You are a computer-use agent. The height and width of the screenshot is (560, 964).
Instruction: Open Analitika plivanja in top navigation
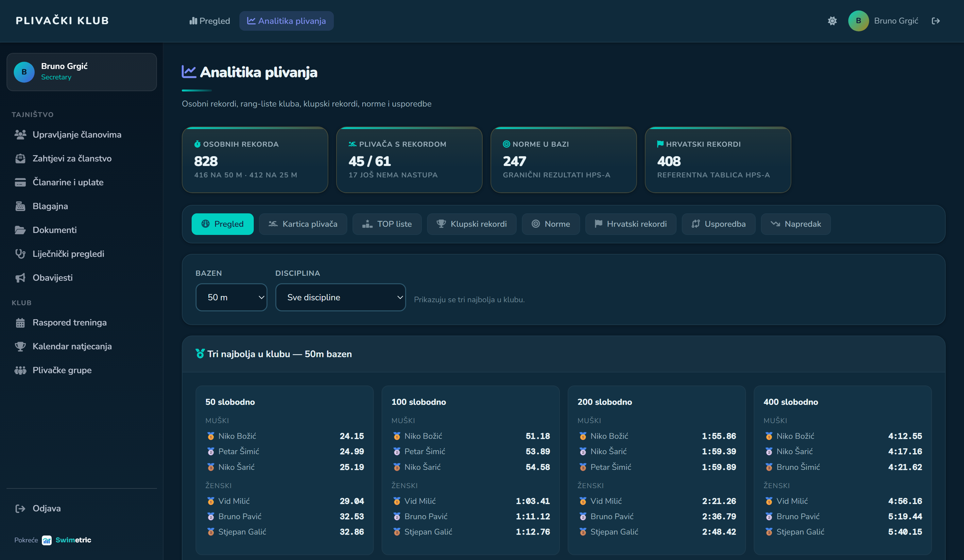[x=286, y=21]
